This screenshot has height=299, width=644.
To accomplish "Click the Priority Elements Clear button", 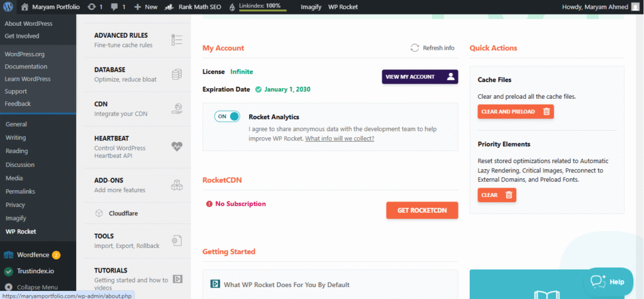I will (x=497, y=195).
